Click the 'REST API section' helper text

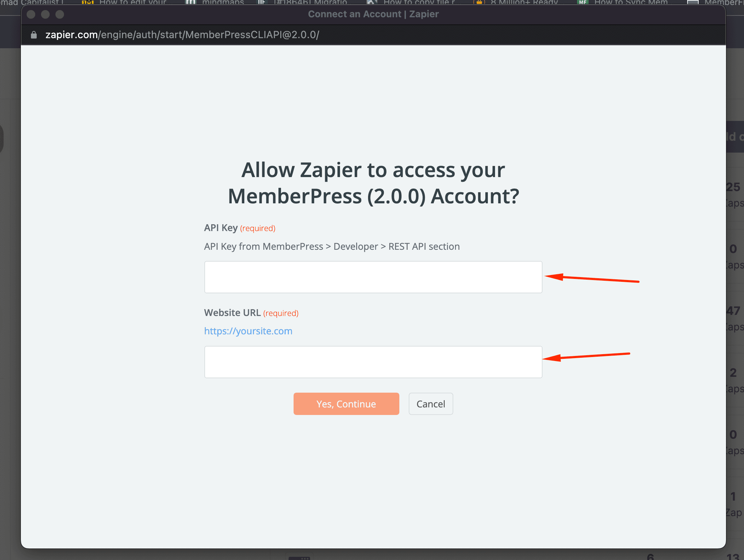click(424, 247)
